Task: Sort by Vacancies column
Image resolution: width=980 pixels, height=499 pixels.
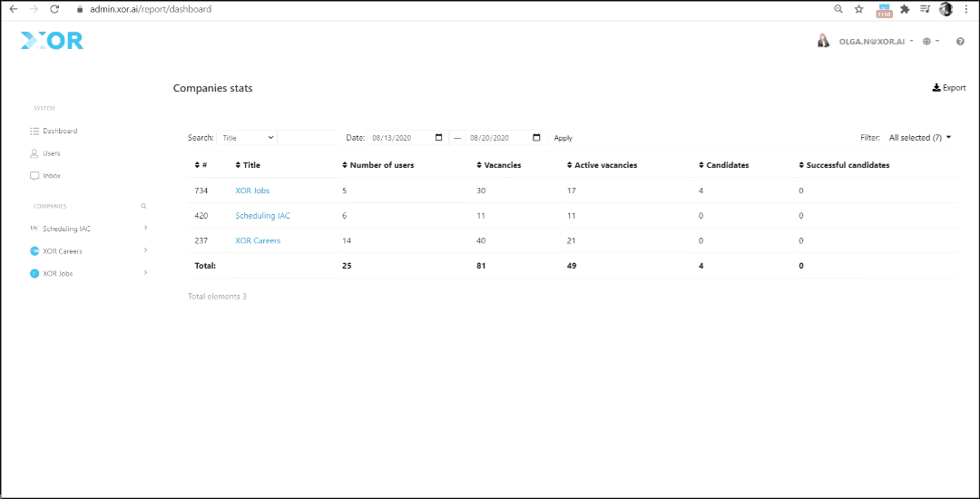Action: click(499, 165)
